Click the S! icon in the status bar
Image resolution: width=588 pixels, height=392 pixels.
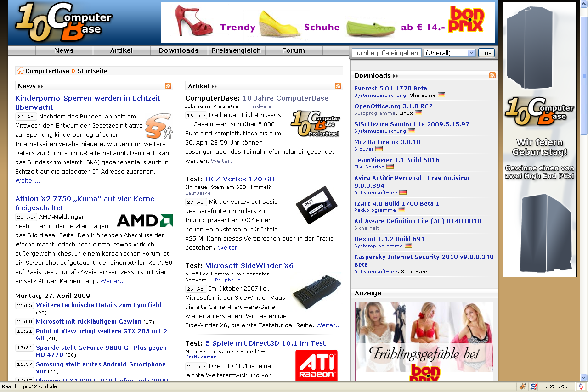point(534,386)
